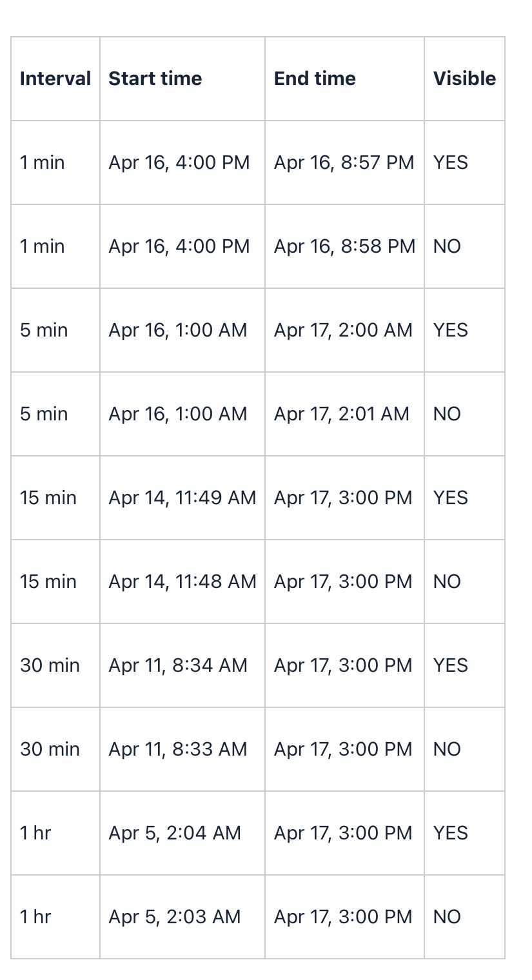Click the Apr 17, 2:00 AM end time
The height and width of the screenshot is (980, 532).
343,330
